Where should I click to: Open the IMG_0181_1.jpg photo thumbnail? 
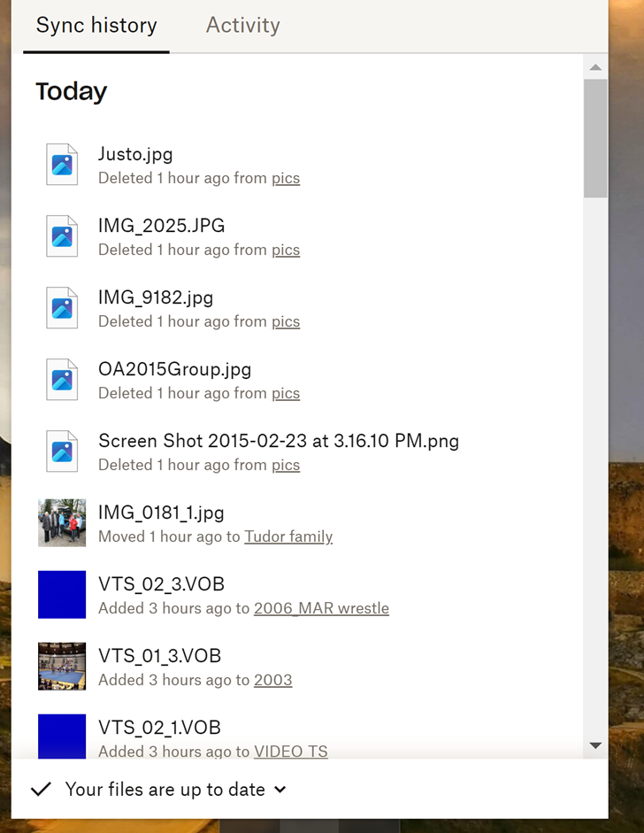pos(62,522)
